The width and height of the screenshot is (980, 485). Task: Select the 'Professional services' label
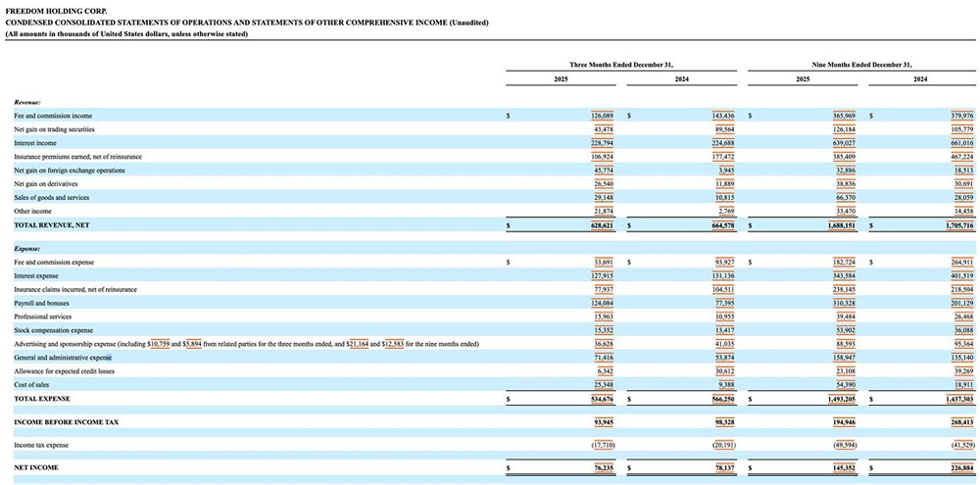(42, 316)
